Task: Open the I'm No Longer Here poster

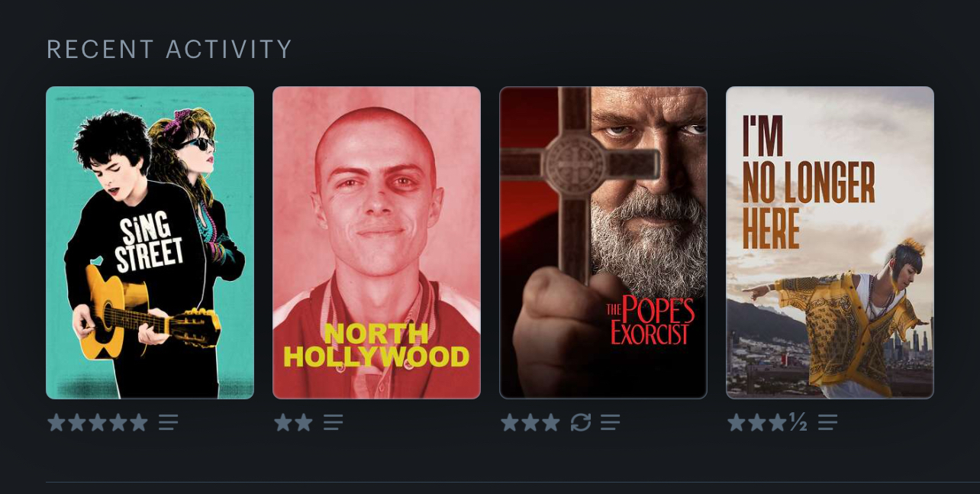Action: (x=830, y=243)
